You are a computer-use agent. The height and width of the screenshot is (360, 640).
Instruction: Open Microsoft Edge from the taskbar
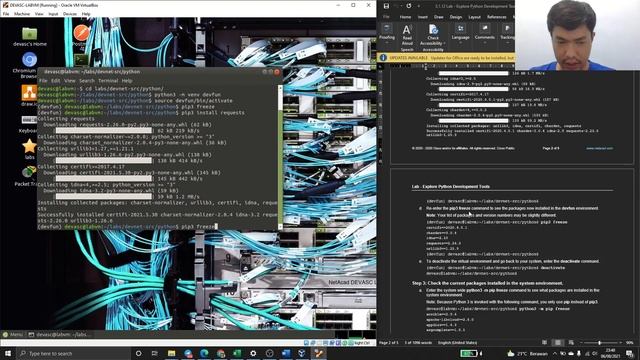tap(204, 353)
